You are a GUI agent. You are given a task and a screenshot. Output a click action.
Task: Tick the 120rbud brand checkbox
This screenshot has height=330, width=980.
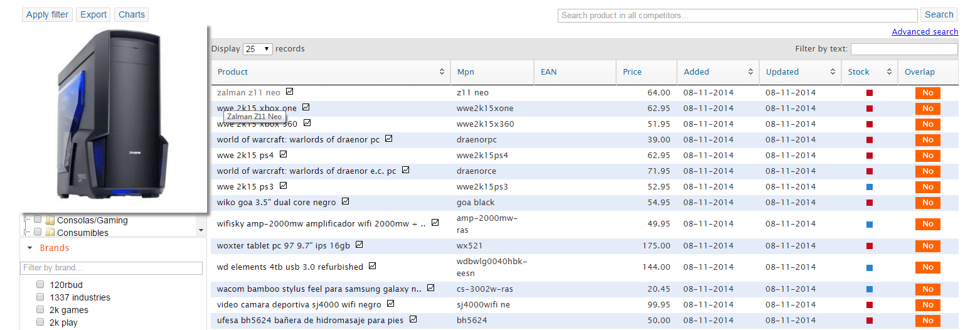40,284
